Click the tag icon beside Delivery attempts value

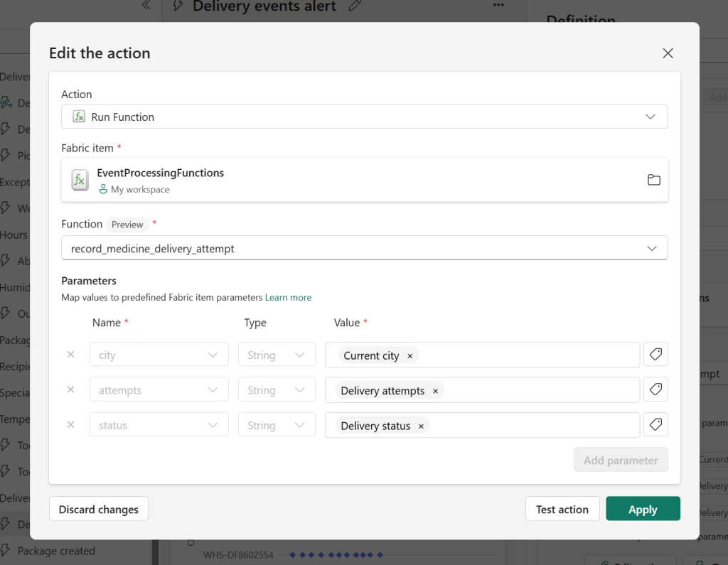coord(655,389)
